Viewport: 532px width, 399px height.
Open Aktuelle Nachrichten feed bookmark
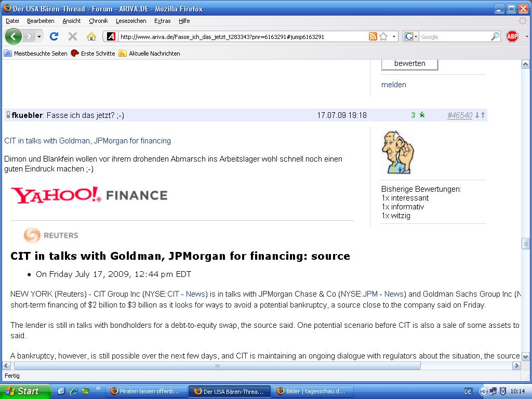pos(149,54)
